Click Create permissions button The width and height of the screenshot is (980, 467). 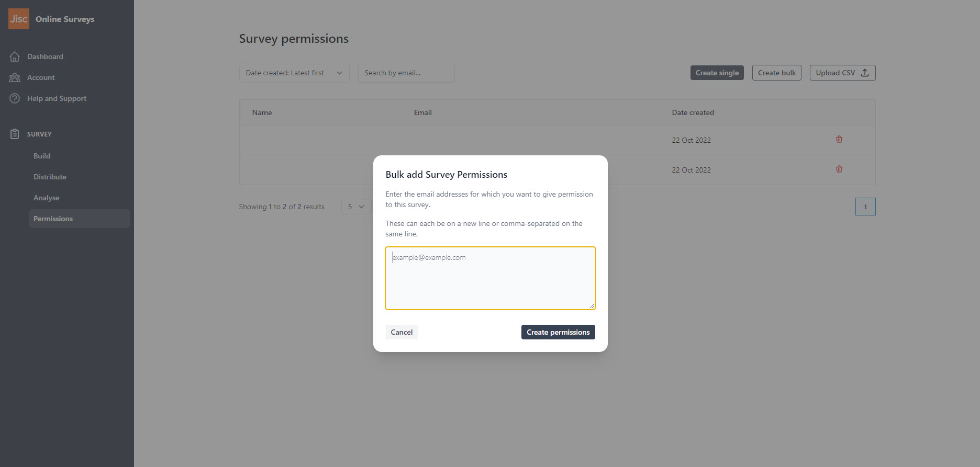point(558,332)
